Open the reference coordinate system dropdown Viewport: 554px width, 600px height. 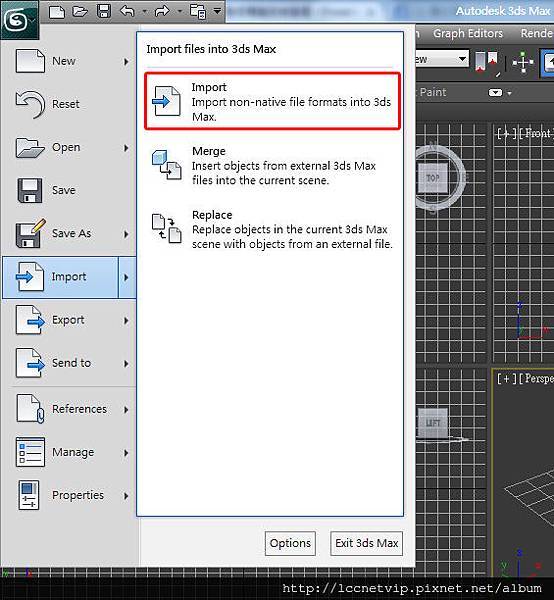(x=442, y=59)
